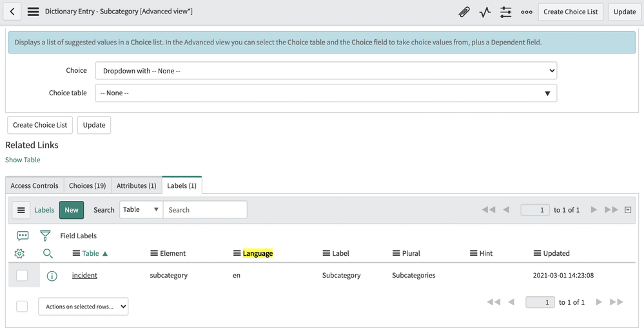Switch to the Access Controls tab
This screenshot has height=333, width=644.
click(x=35, y=186)
